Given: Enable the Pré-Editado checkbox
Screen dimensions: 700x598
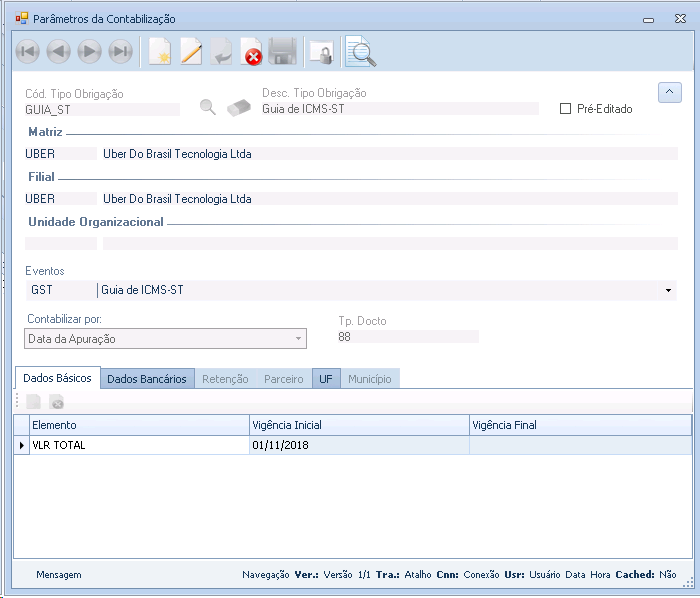Looking at the screenshot, I should point(566,109).
